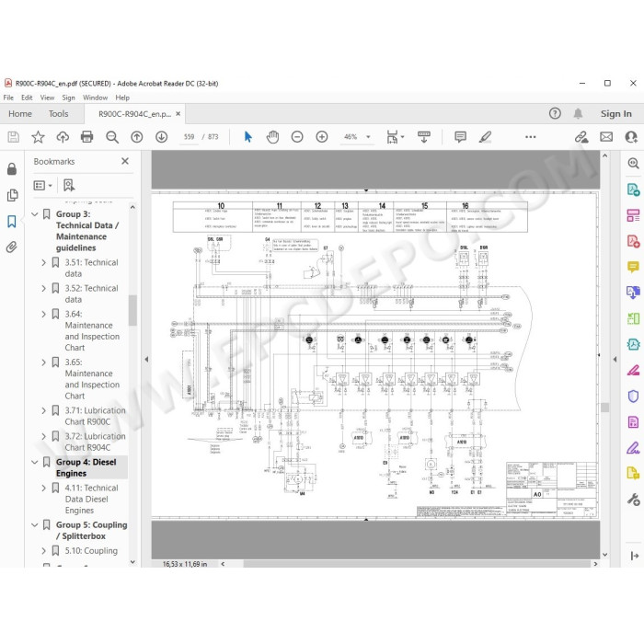Click the bookmarks panel scrollbar thumb
This screenshot has width=644, height=644.
coord(132,310)
